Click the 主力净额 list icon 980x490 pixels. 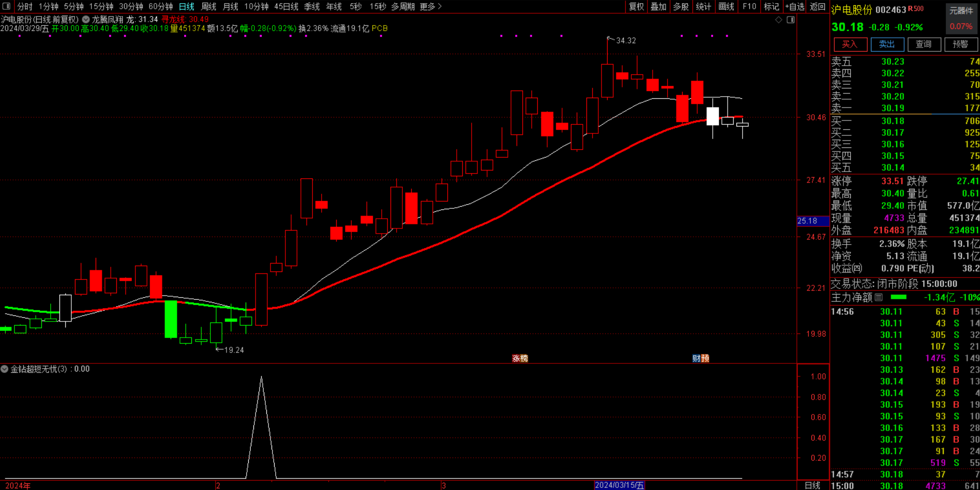[x=879, y=297]
